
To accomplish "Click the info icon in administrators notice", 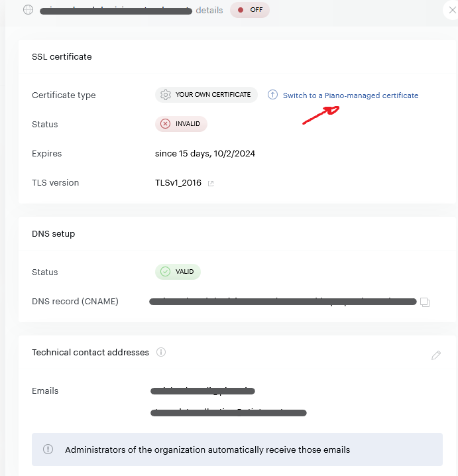I will coord(48,449).
